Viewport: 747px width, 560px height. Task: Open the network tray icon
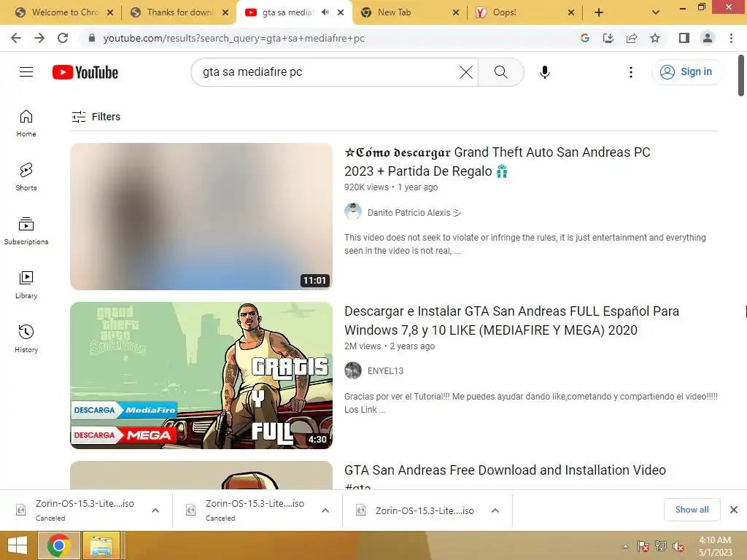coord(661,546)
